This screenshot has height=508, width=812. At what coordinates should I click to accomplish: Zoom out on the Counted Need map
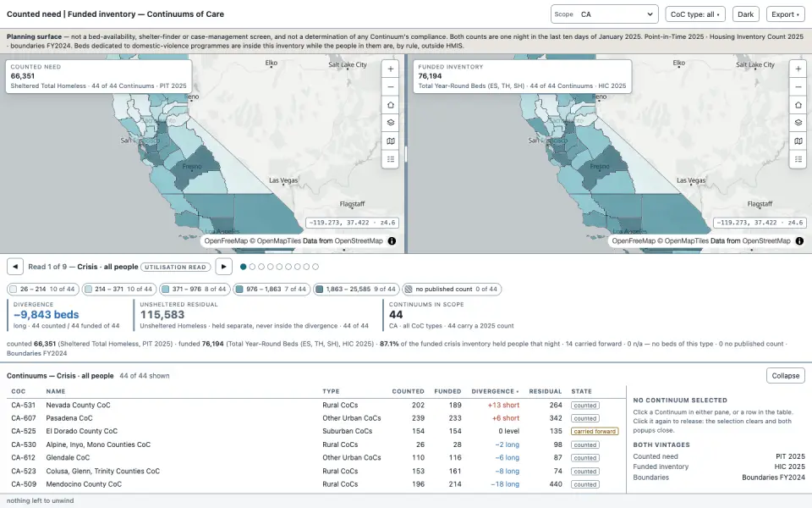(391, 86)
